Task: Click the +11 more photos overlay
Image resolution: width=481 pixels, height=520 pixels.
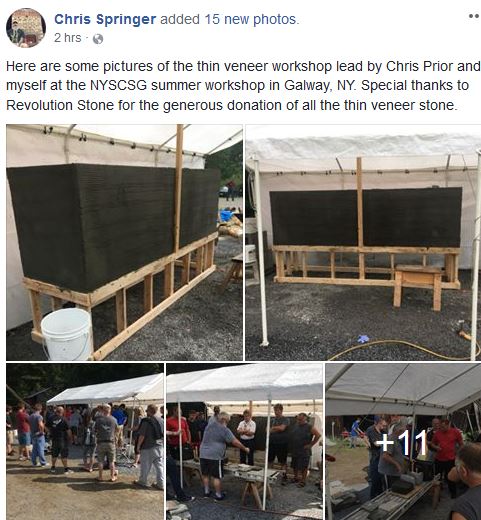Action: 403,441
